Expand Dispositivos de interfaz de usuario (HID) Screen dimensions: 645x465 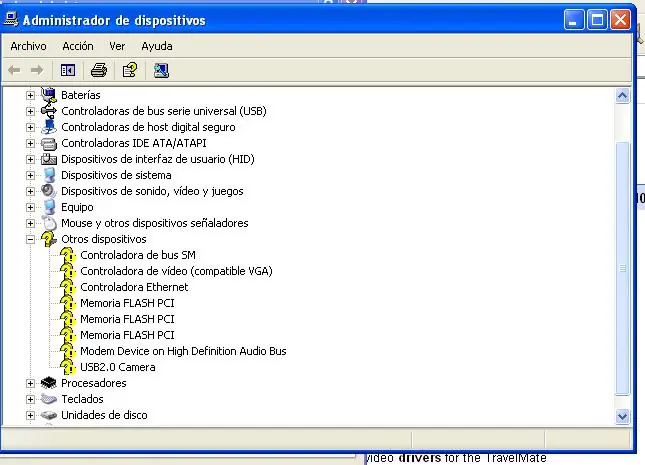[x=30, y=159]
